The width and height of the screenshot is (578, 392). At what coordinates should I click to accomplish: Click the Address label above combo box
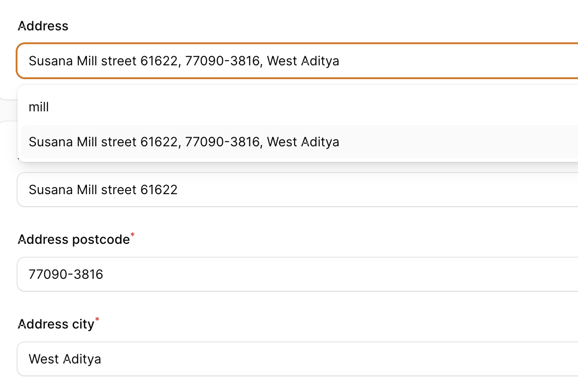43,26
